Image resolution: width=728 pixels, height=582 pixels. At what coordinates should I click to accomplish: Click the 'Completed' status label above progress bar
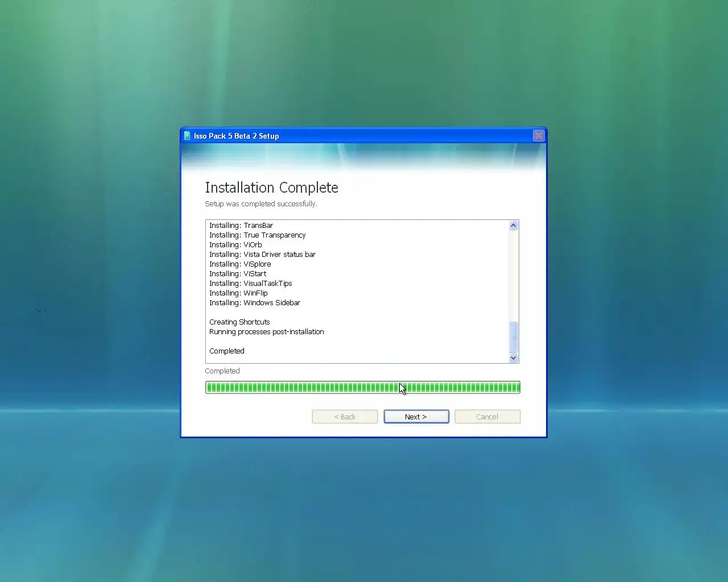point(222,371)
